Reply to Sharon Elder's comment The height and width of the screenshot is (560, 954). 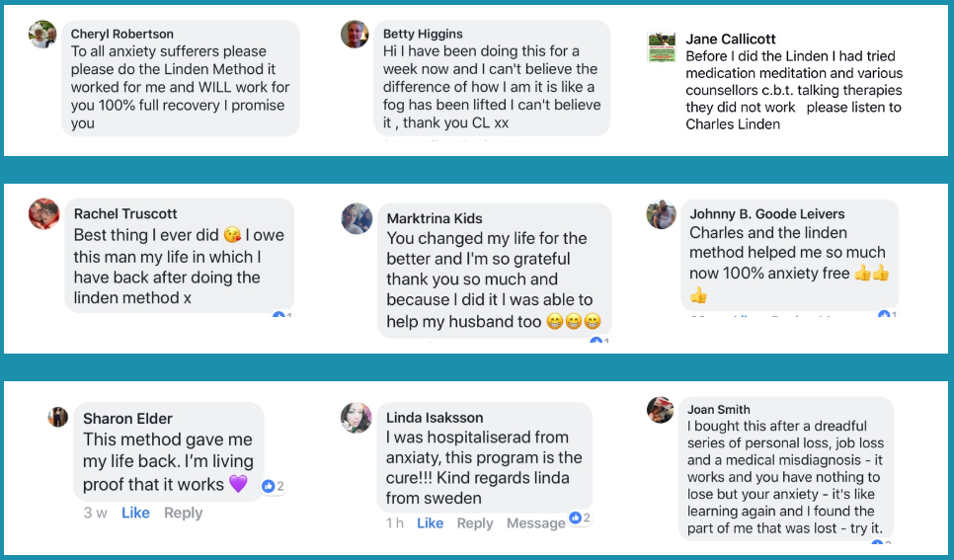tap(183, 513)
